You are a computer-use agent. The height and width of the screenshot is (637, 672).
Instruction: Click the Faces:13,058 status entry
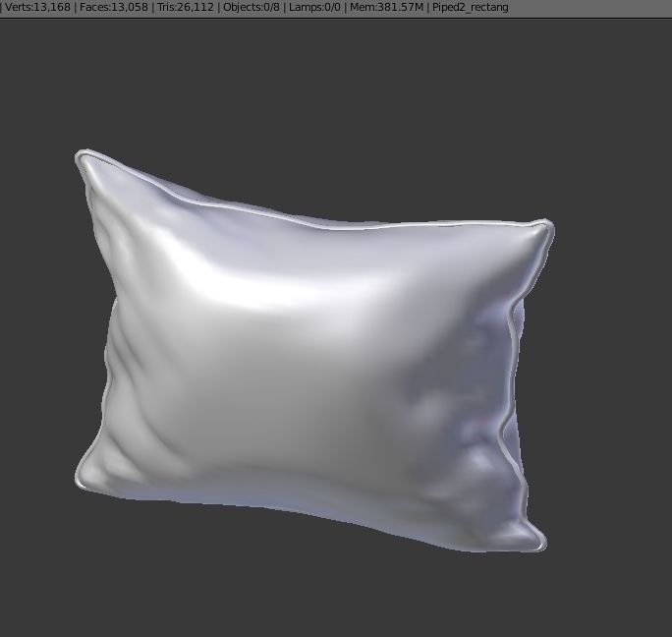tap(114, 7)
